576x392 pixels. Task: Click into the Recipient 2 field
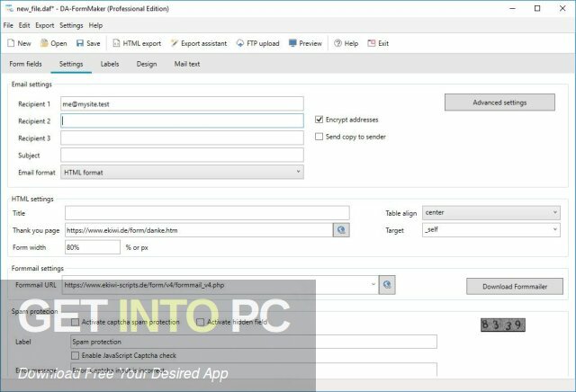tap(182, 120)
